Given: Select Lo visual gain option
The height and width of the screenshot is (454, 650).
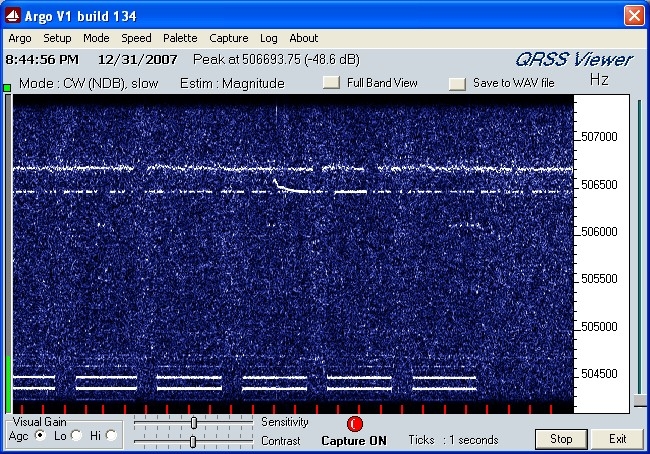Looking at the screenshot, I should tap(76, 435).
